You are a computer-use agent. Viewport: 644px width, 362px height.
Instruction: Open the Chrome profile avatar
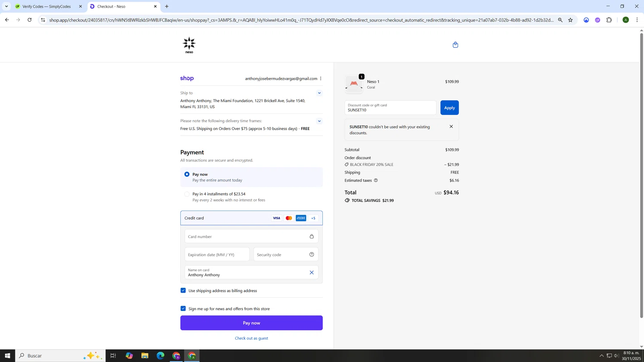point(626,20)
